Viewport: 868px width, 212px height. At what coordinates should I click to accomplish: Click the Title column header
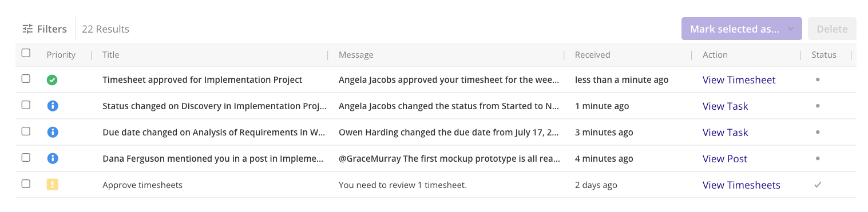[x=111, y=55]
